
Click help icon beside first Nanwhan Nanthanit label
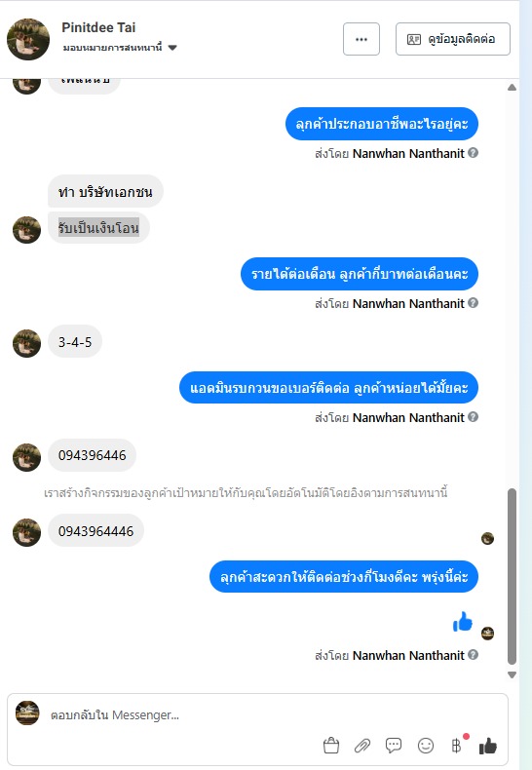point(474,153)
